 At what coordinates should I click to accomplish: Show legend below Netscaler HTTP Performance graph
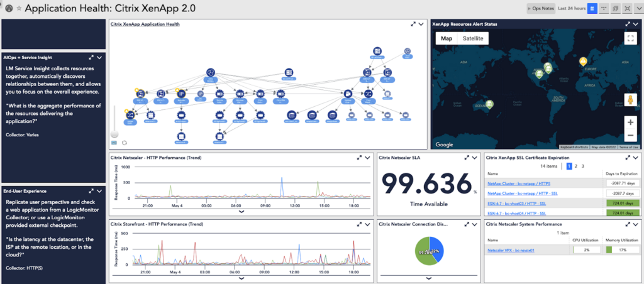[241, 211]
